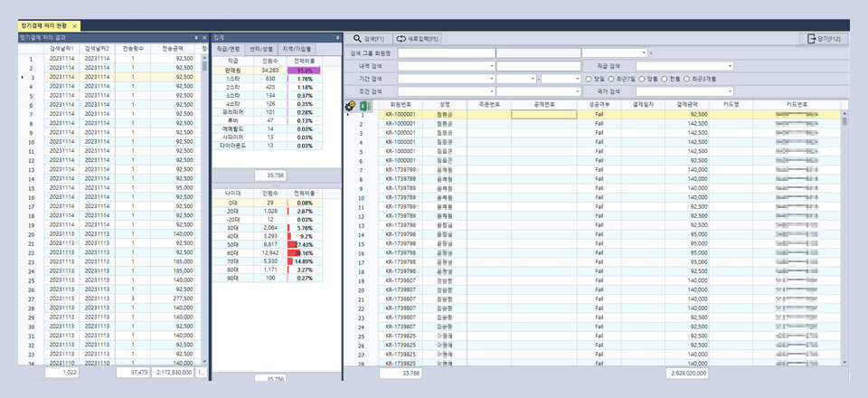Click the 95.8% ratio bar for 판매원
Viewport: 868px width, 398px height.
click(x=304, y=70)
